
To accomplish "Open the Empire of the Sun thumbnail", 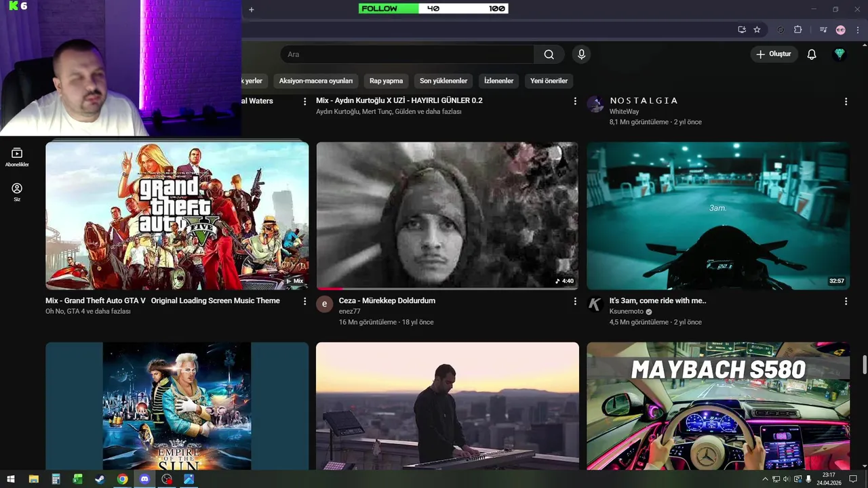I will 177,405.
